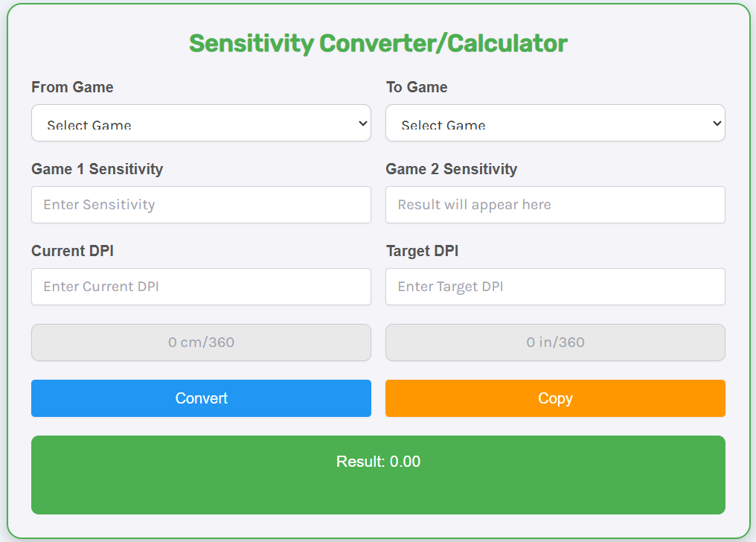Select the Game 2 Sensitivity result field

point(555,205)
